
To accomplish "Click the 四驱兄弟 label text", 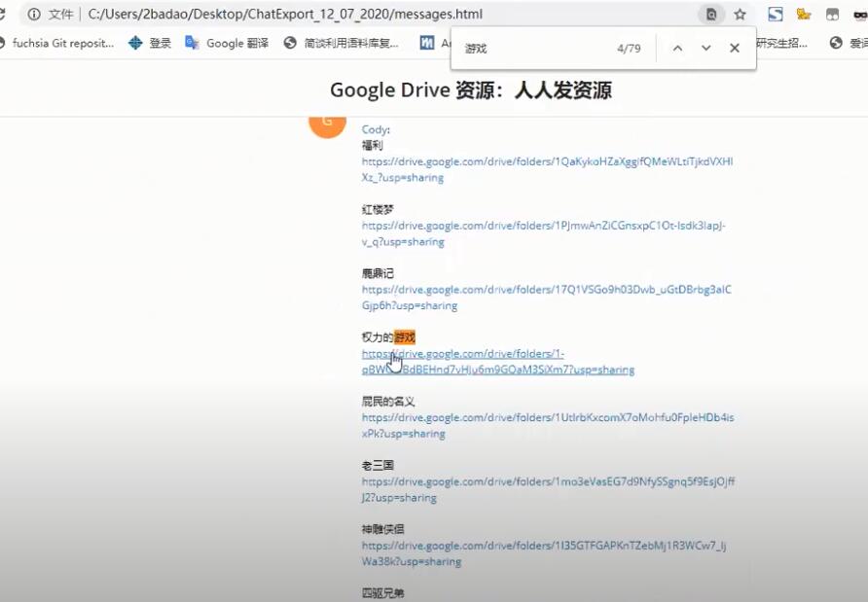I will pos(383,593).
